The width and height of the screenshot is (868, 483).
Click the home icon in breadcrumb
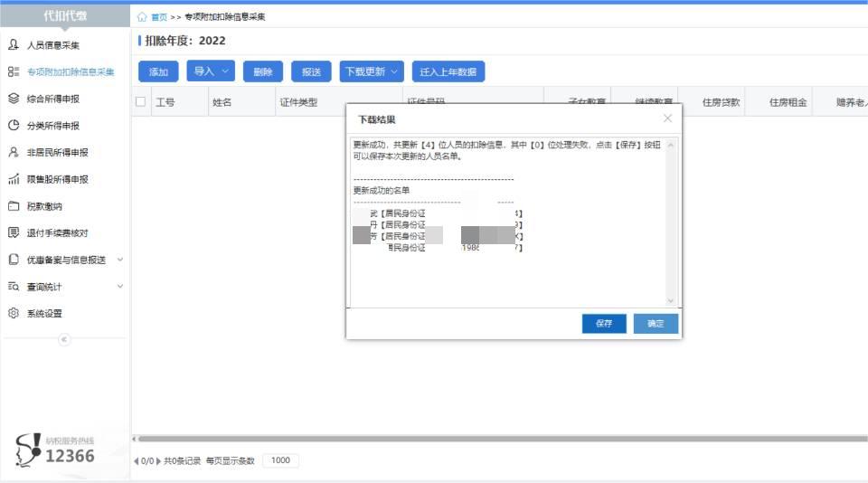142,17
